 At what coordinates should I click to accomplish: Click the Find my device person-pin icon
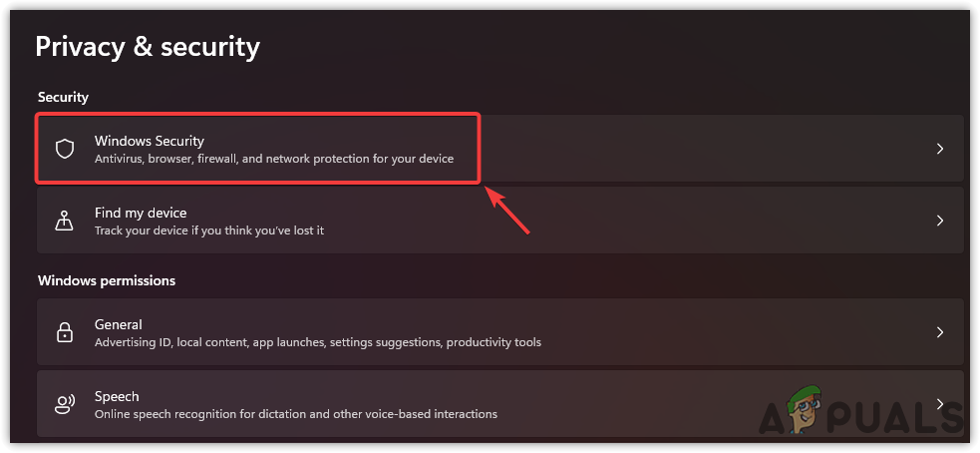pos(65,221)
